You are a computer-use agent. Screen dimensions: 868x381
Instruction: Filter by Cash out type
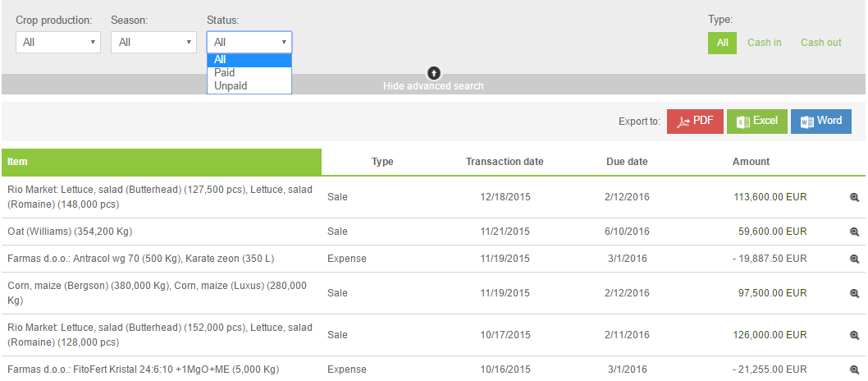[820, 43]
